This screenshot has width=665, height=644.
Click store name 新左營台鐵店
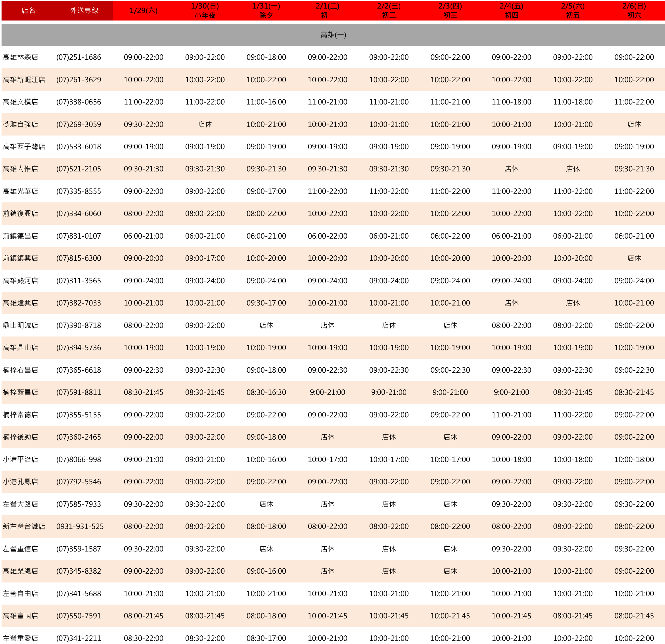[x=24, y=526]
